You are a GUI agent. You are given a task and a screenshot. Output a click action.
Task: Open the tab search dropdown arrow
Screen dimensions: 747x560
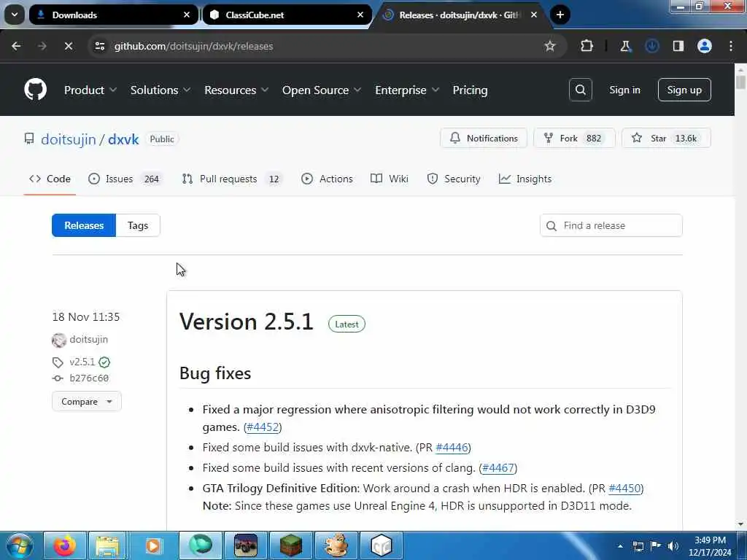pyautogui.click(x=15, y=15)
